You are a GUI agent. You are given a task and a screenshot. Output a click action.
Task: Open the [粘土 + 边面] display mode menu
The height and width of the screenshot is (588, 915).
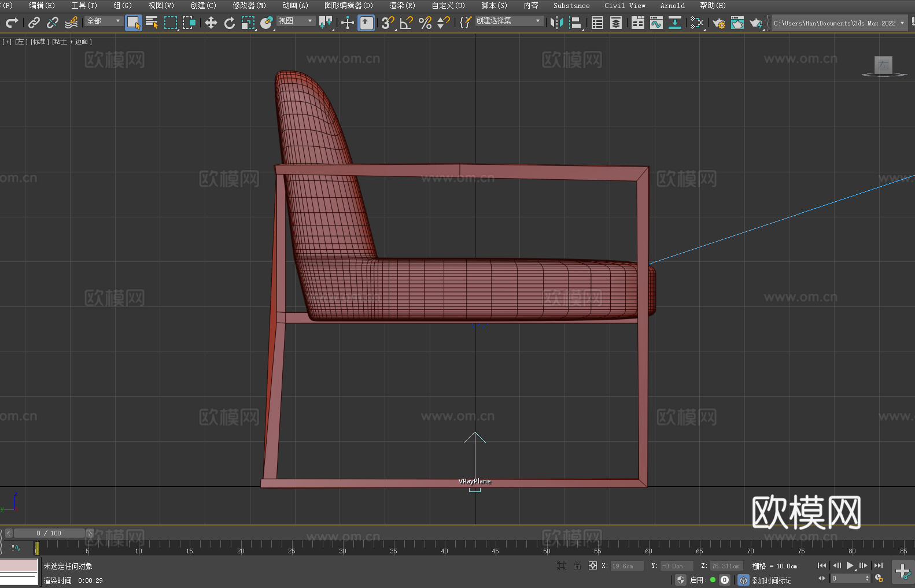tap(72, 42)
